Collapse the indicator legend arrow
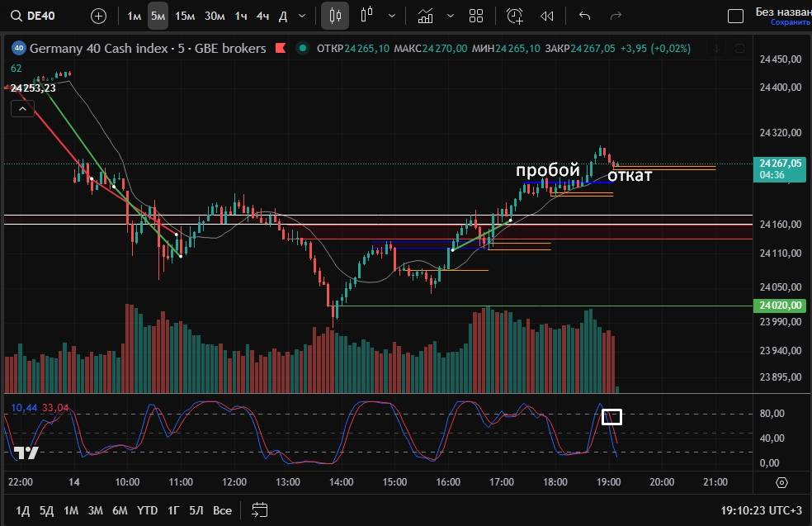 (22, 108)
